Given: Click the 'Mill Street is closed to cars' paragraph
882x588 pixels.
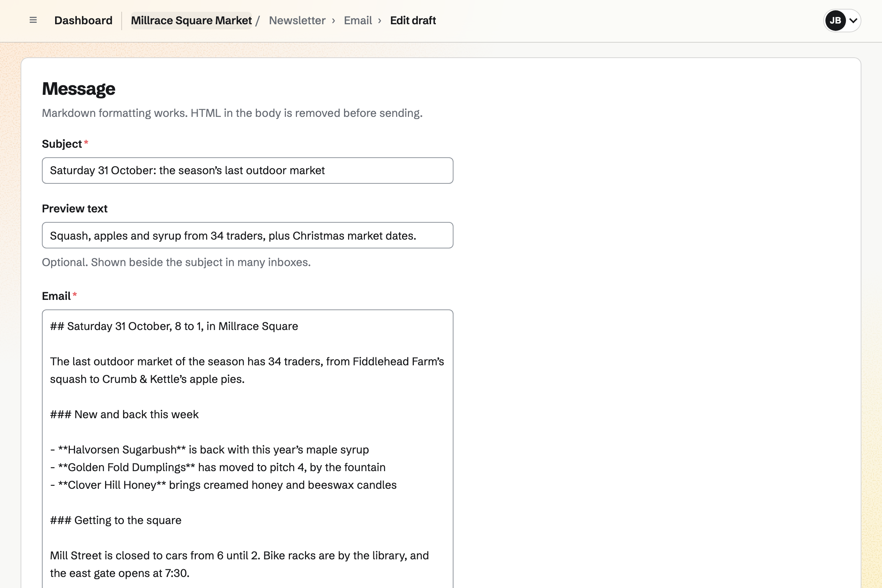Looking at the screenshot, I should click(240, 564).
